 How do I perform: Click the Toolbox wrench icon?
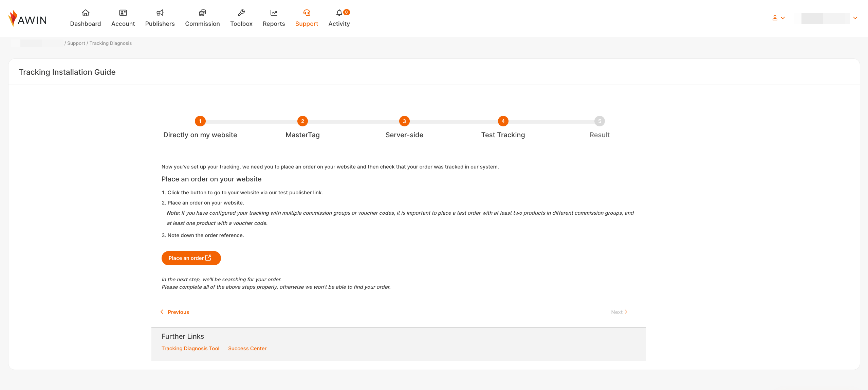pos(241,13)
